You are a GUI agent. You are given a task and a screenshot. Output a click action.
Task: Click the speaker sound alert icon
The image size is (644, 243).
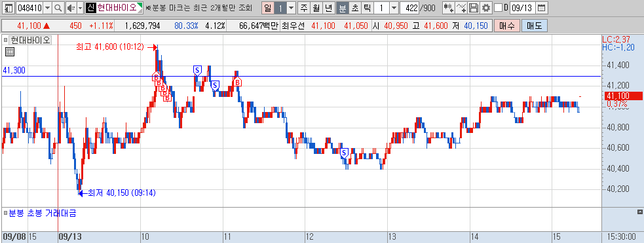pyautogui.click(x=71, y=8)
